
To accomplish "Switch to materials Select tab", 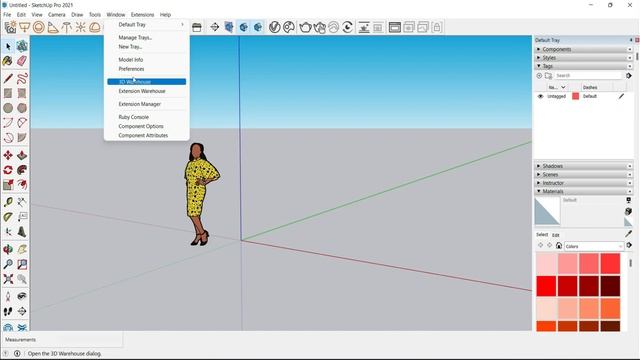I will (x=542, y=235).
